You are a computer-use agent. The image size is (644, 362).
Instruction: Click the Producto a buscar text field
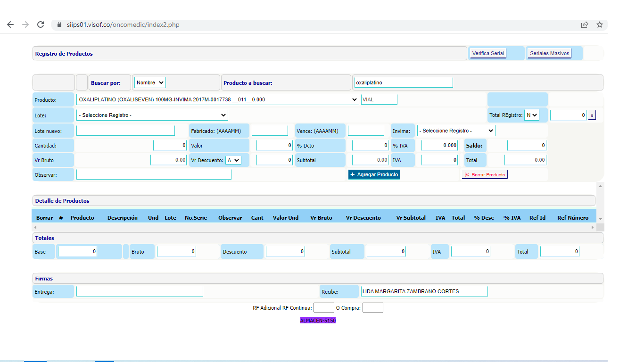403,82
